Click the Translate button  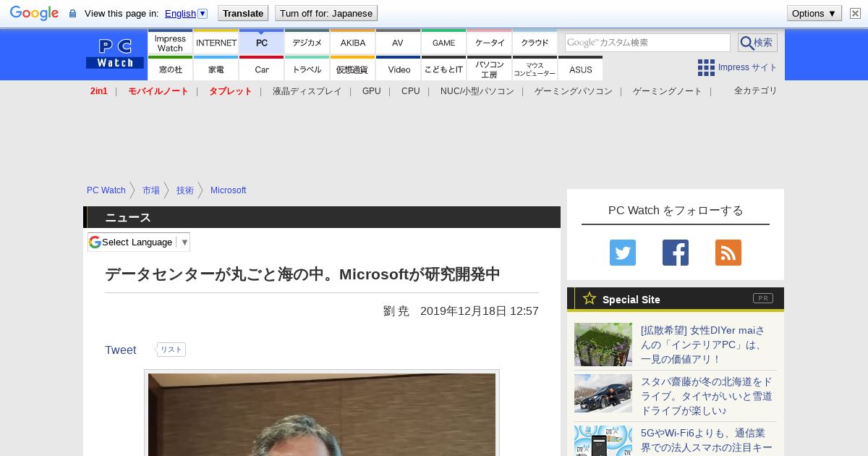click(x=243, y=13)
